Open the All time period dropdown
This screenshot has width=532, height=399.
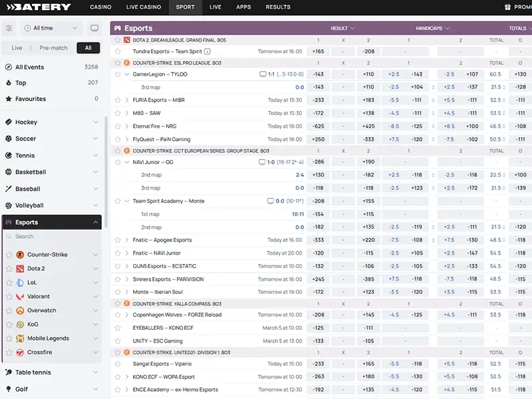click(x=51, y=28)
